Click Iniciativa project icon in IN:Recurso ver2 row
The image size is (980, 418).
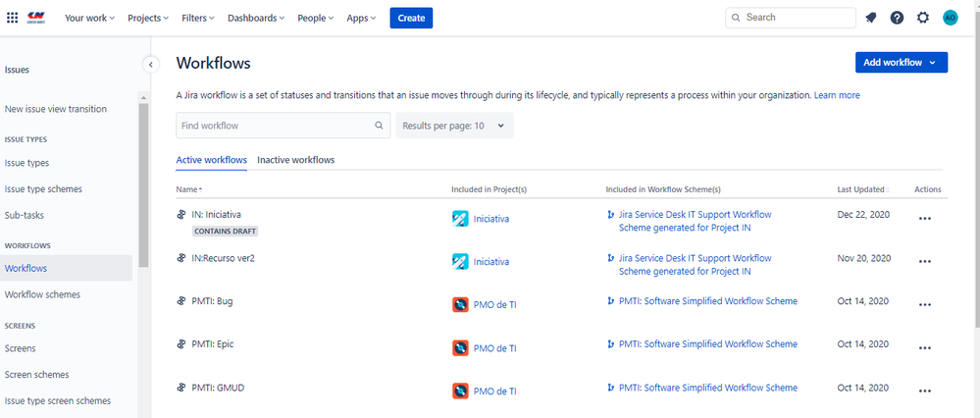(460, 262)
